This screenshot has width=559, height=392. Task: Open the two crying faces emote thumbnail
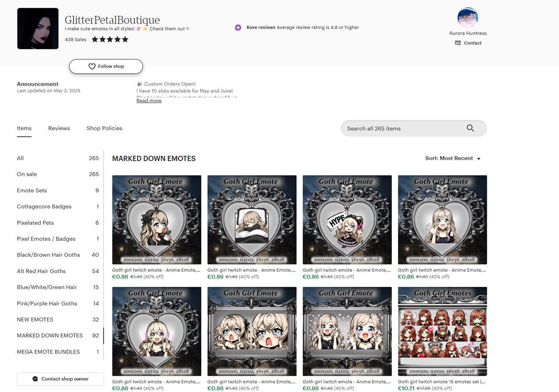click(x=252, y=332)
